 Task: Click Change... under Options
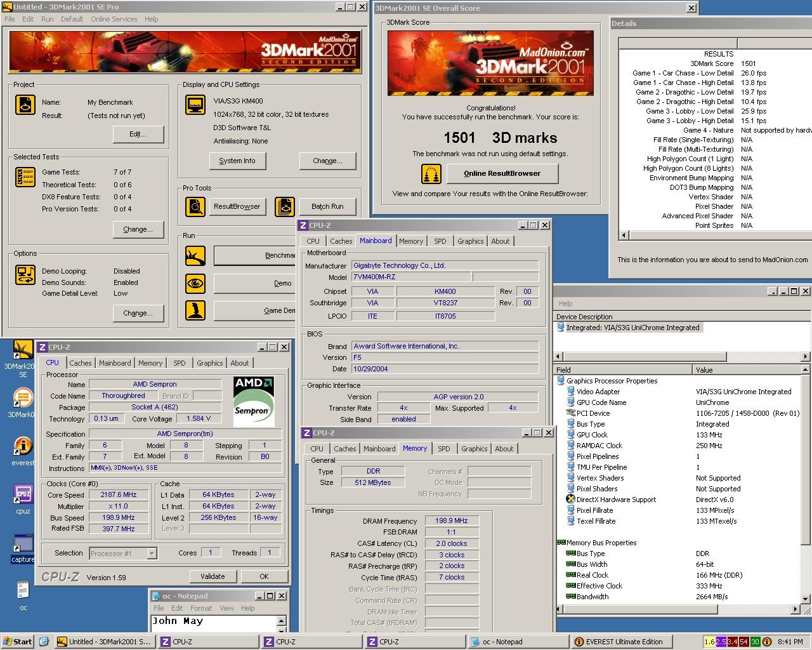[138, 313]
